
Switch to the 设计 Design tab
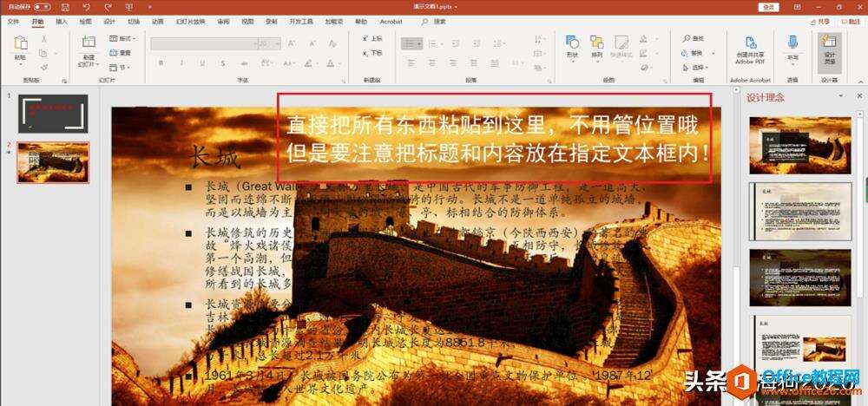click(x=109, y=22)
